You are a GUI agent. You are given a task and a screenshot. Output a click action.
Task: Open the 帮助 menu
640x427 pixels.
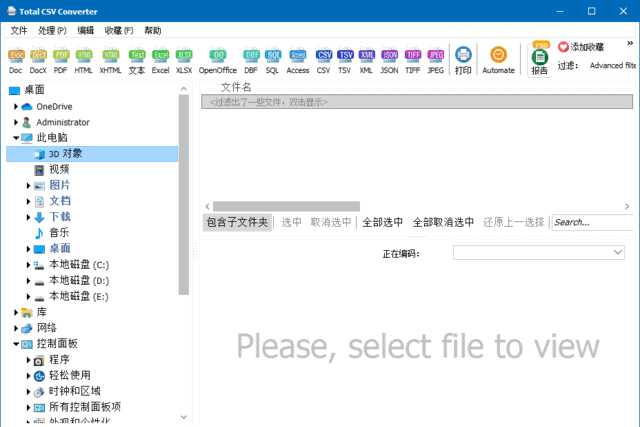tap(153, 31)
